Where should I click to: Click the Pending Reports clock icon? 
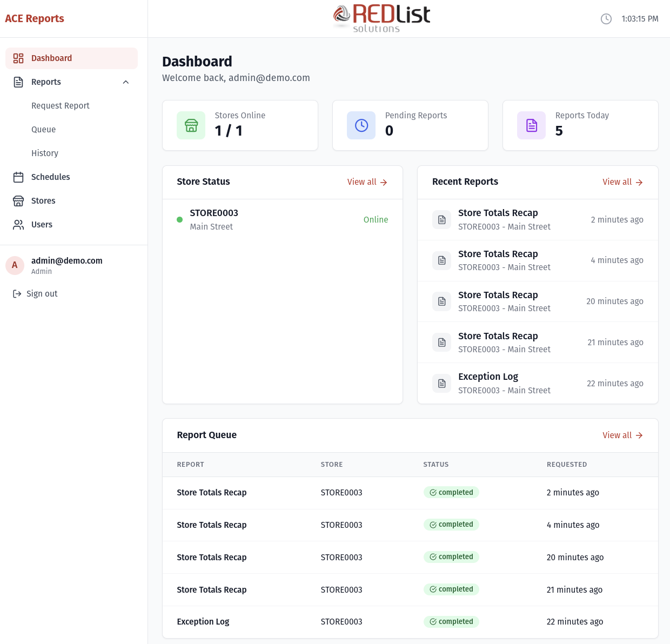tap(361, 125)
